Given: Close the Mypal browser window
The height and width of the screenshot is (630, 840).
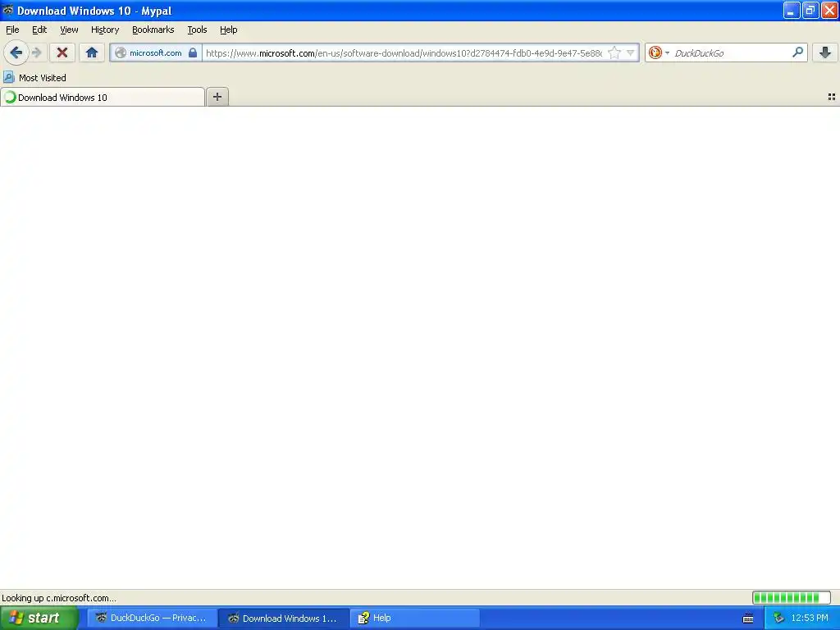Looking at the screenshot, I should coord(829,10).
